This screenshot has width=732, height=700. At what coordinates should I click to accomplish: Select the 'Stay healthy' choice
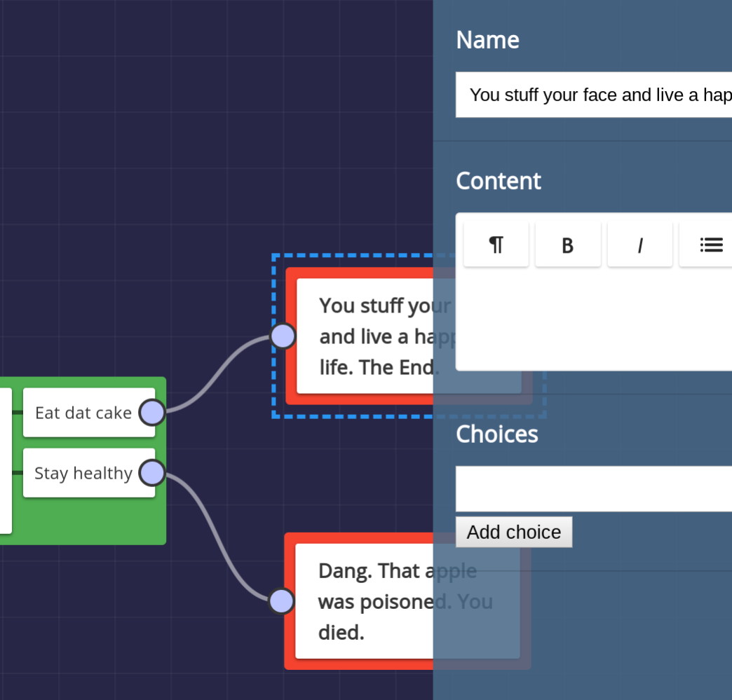click(84, 473)
